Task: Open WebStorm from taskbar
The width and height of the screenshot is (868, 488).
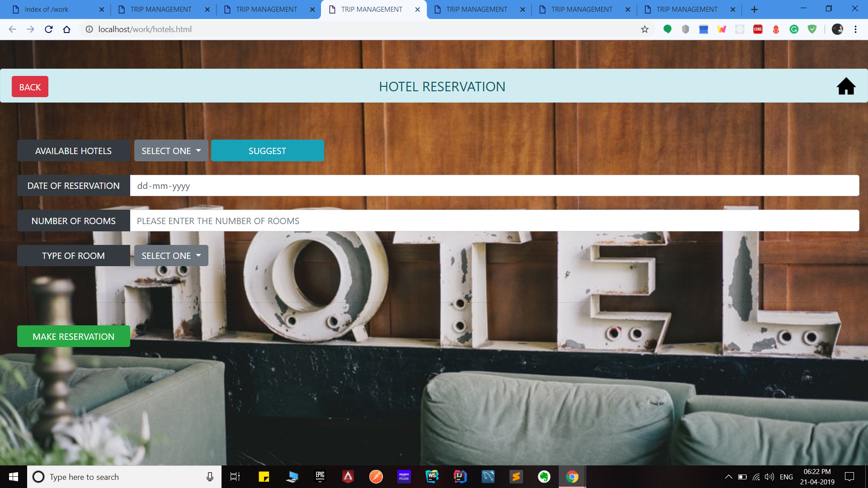Action: click(x=432, y=477)
